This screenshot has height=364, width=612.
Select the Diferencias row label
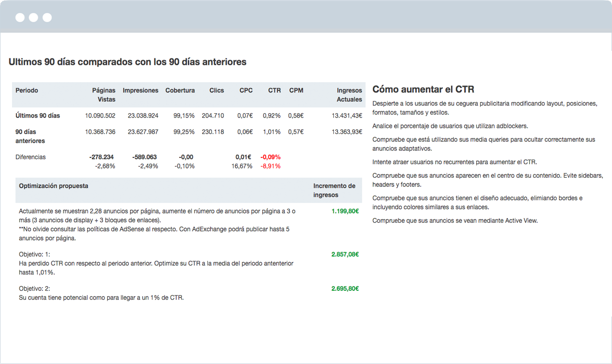pos(31,157)
